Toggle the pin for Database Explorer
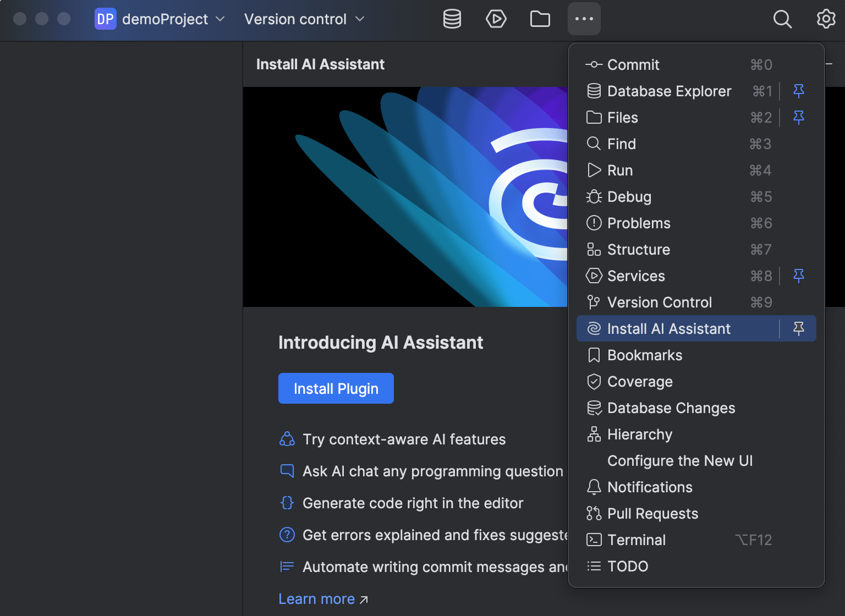 coord(799,91)
